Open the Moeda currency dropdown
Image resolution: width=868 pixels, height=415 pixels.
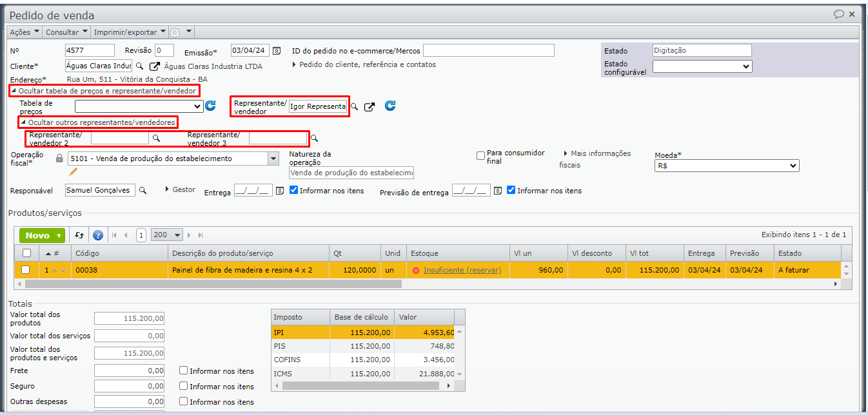coord(726,166)
